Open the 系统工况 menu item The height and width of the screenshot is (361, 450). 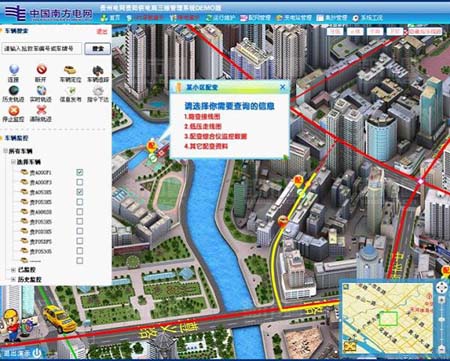click(368, 18)
